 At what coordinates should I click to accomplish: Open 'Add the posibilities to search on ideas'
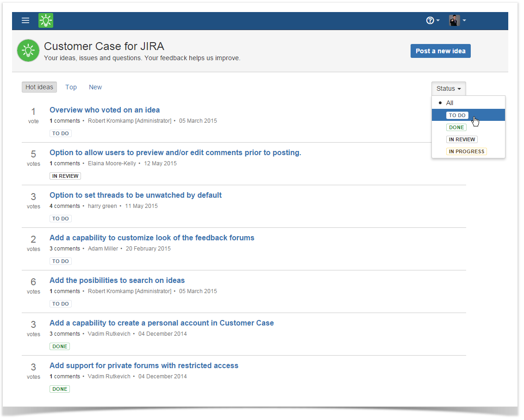coord(117,280)
